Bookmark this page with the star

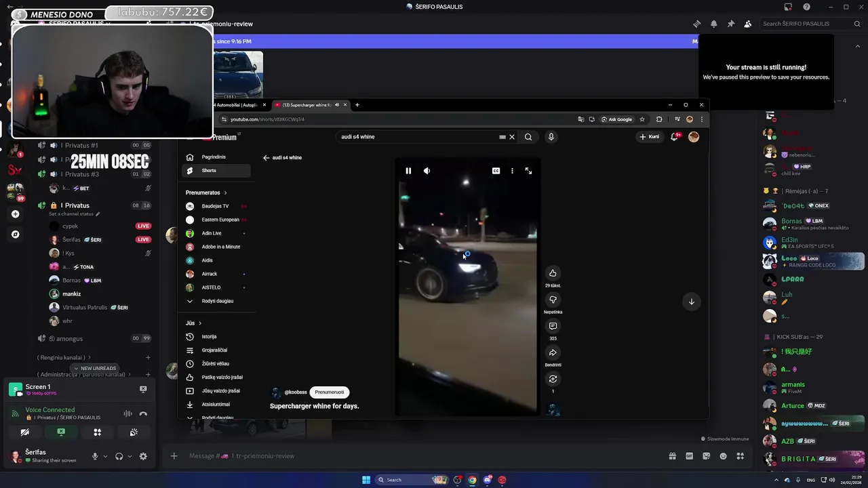[642, 119]
